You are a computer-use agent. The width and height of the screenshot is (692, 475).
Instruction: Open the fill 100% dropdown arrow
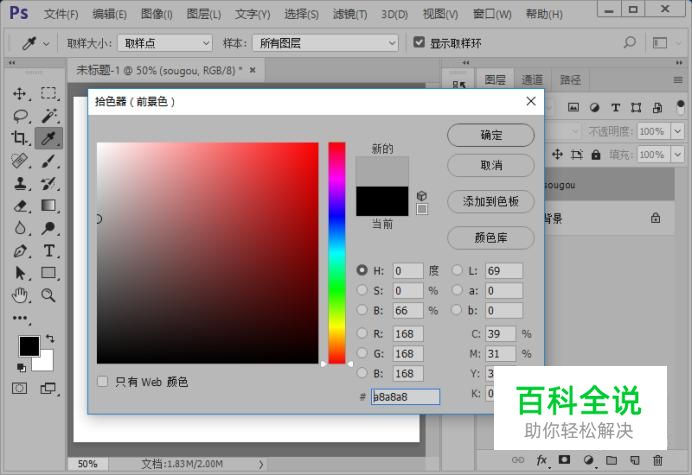pyautogui.click(x=677, y=155)
